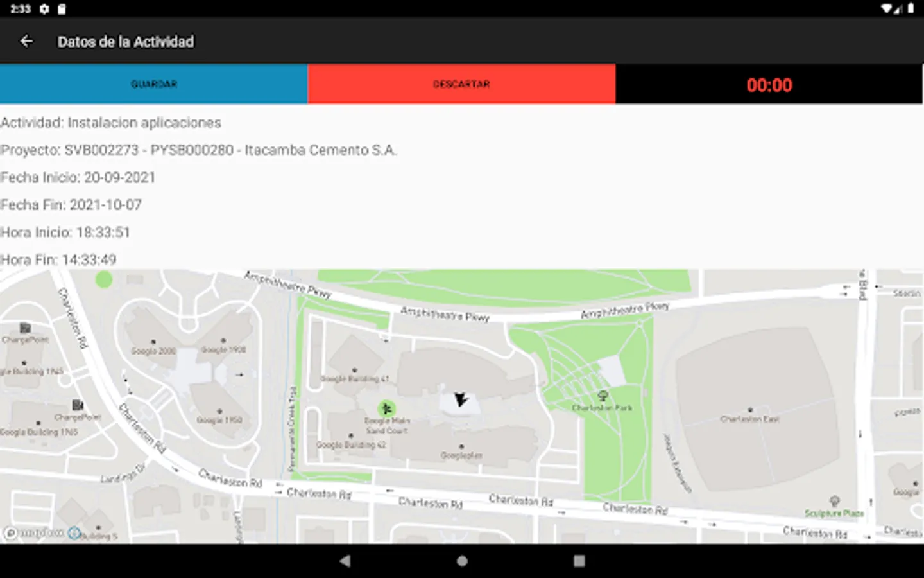
Task: Tap the Google 2000 building label
Action: pyautogui.click(x=153, y=351)
